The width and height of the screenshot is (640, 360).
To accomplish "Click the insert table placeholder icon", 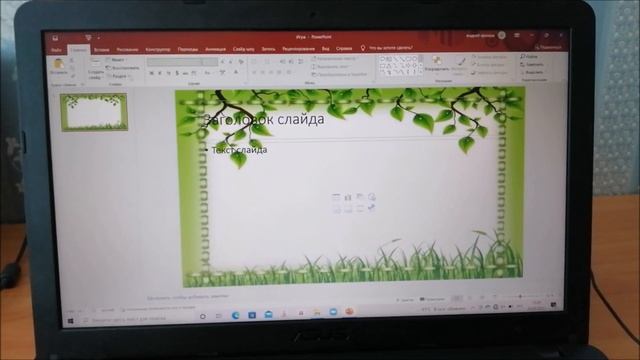I will 336,198.
